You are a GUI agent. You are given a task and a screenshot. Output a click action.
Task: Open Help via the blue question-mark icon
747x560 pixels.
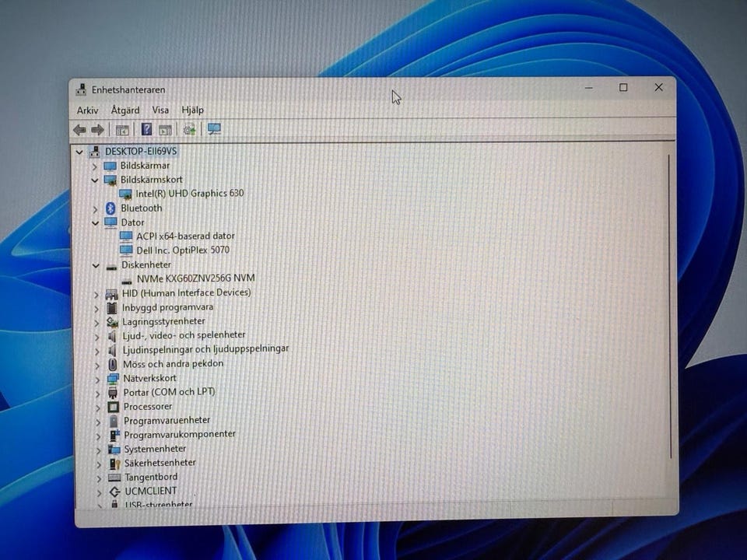click(x=147, y=129)
